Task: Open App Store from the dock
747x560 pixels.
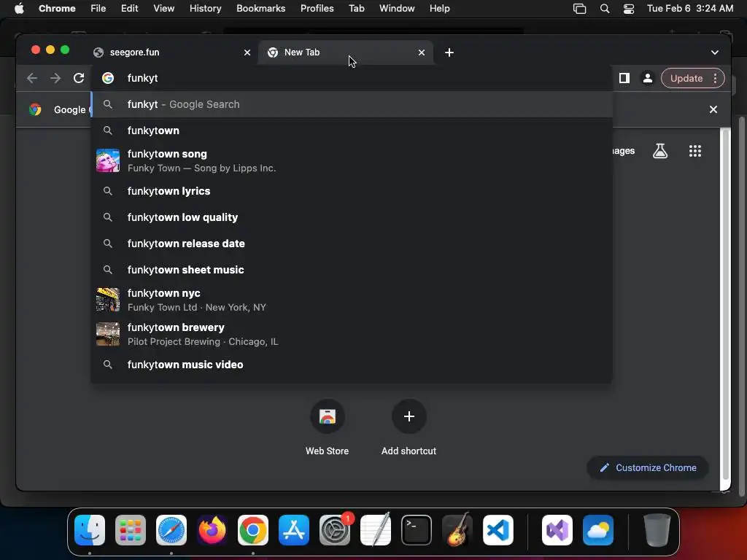Action: [x=294, y=530]
